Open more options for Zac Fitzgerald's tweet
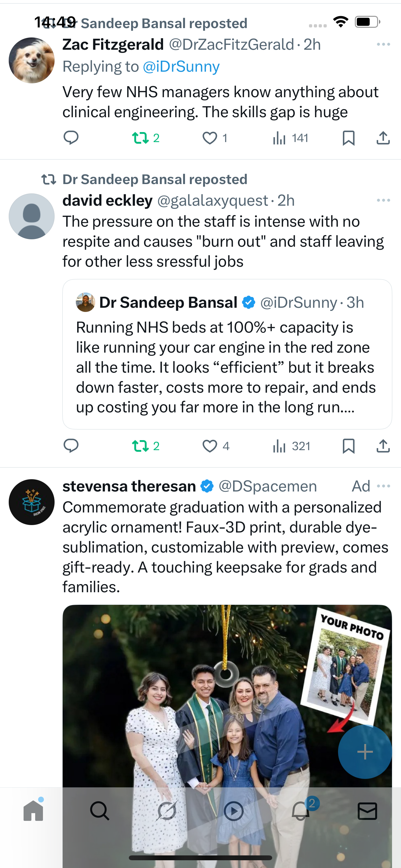Image resolution: width=401 pixels, height=868 pixels. (384, 45)
